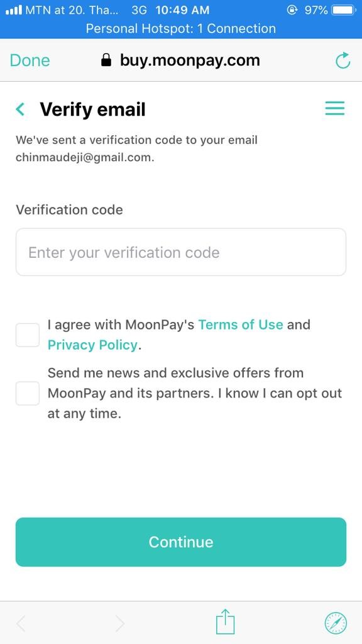Tap Done to close the browser
The width and height of the screenshot is (362, 644).
(30, 60)
